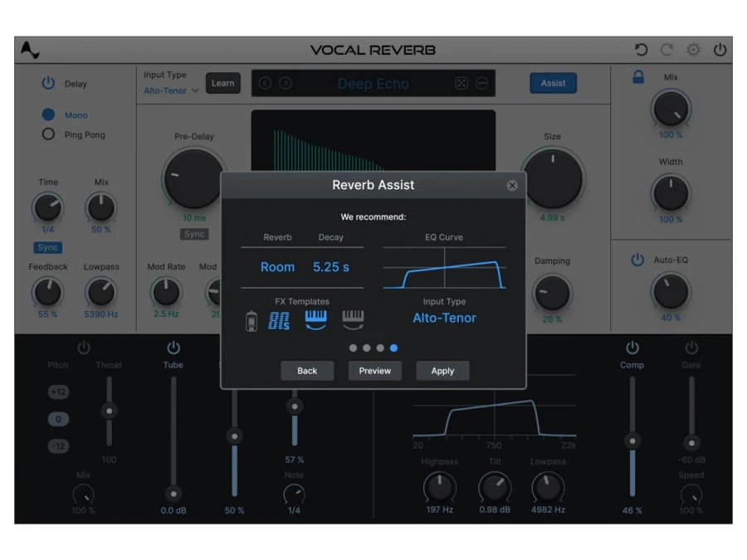Click the 5.25 s decay value
The image size is (747, 560).
coord(331,267)
